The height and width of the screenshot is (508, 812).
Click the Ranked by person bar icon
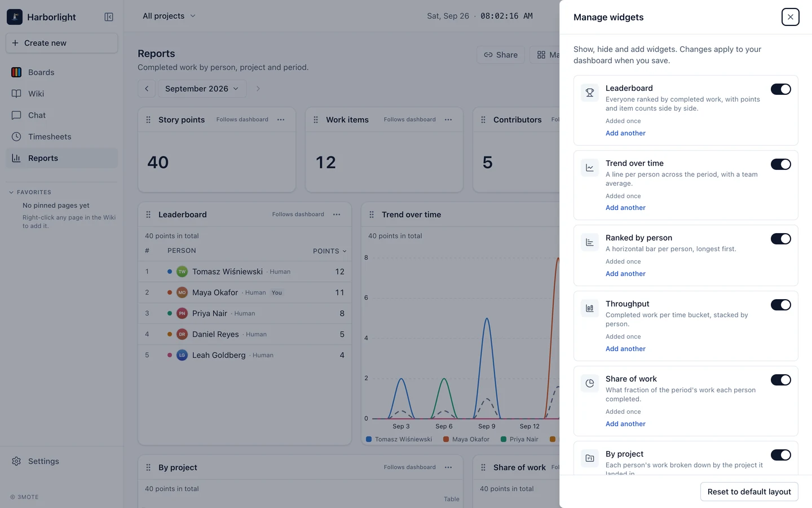(590, 242)
